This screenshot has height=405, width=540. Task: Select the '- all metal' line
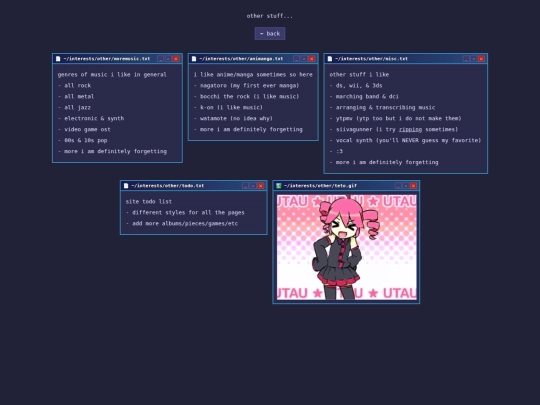pos(76,96)
